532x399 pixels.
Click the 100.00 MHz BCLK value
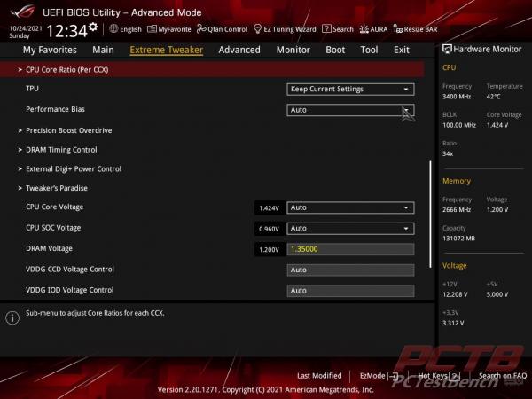coord(459,125)
